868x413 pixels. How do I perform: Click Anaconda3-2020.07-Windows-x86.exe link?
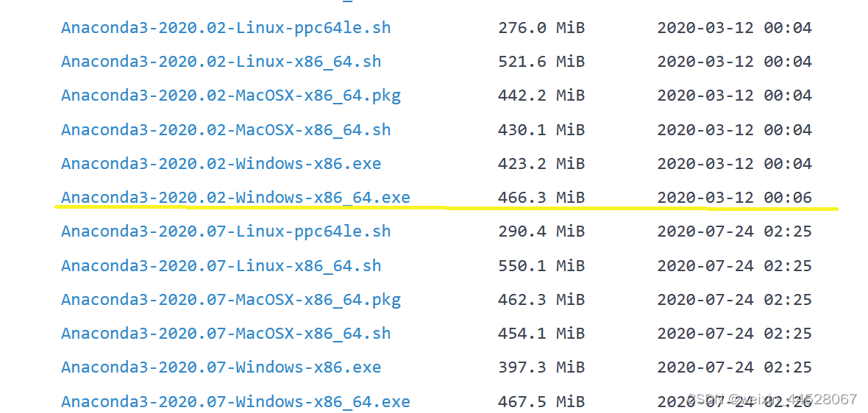point(221,367)
